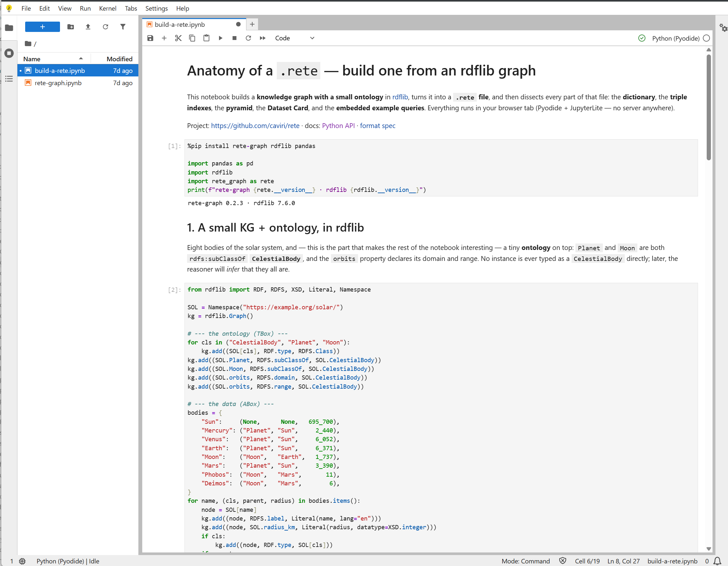Open the Tabs menu

click(x=131, y=8)
